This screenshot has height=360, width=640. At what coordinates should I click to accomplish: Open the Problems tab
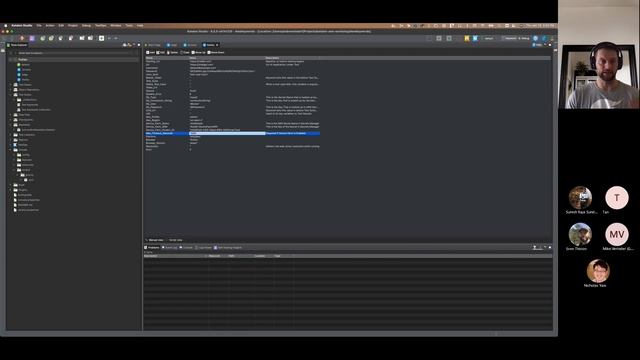tap(152, 247)
